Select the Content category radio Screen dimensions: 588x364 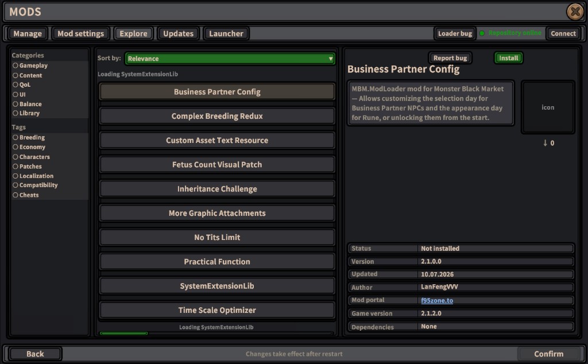(x=16, y=75)
